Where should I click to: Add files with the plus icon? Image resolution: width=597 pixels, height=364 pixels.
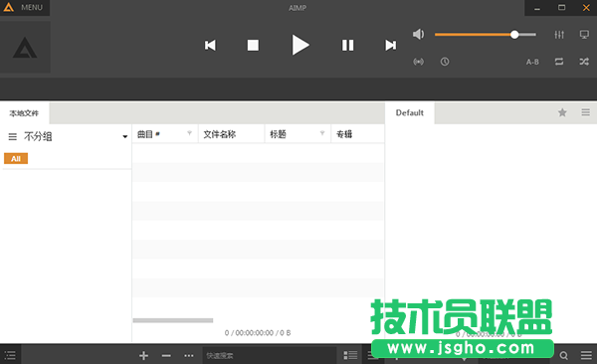coord(143,356)
